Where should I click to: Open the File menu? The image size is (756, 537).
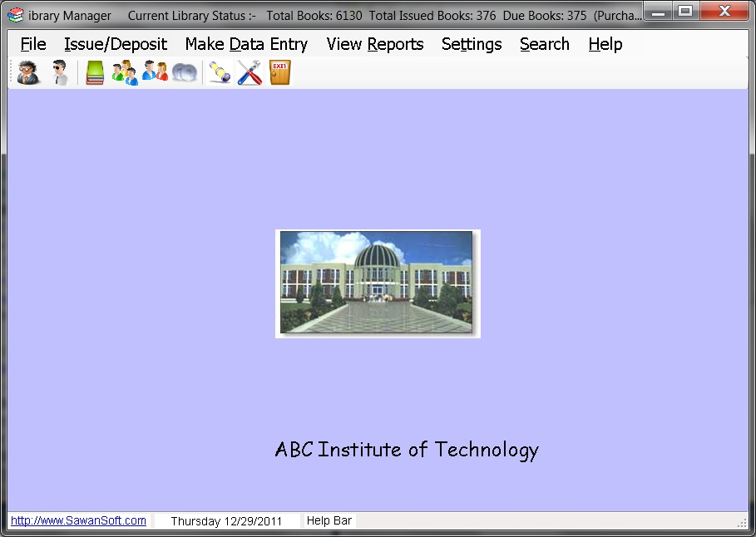coord(32,44)
